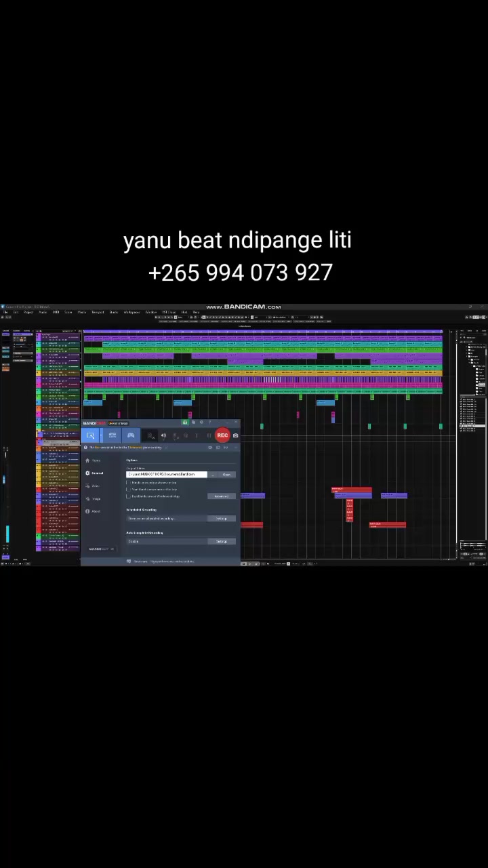
Task: Open the Help menu in Cubase
Action: (x=196, y=312)
